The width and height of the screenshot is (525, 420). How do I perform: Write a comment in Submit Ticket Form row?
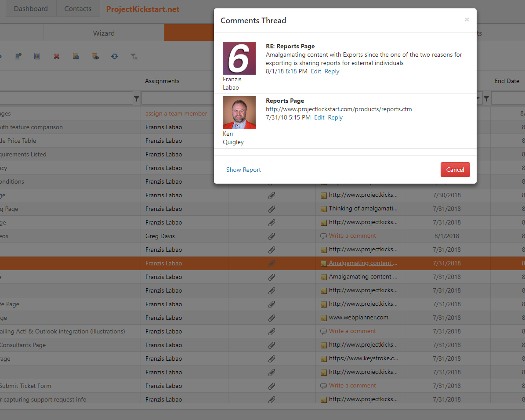352,385
